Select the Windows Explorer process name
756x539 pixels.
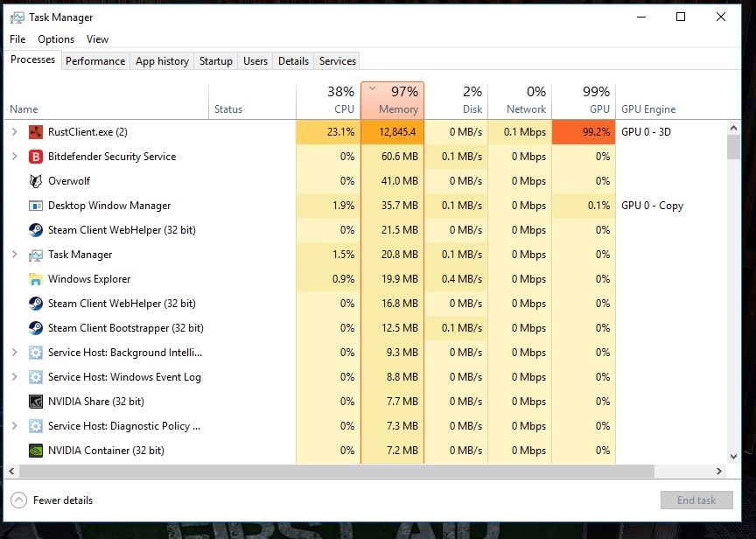pos(89,279)
